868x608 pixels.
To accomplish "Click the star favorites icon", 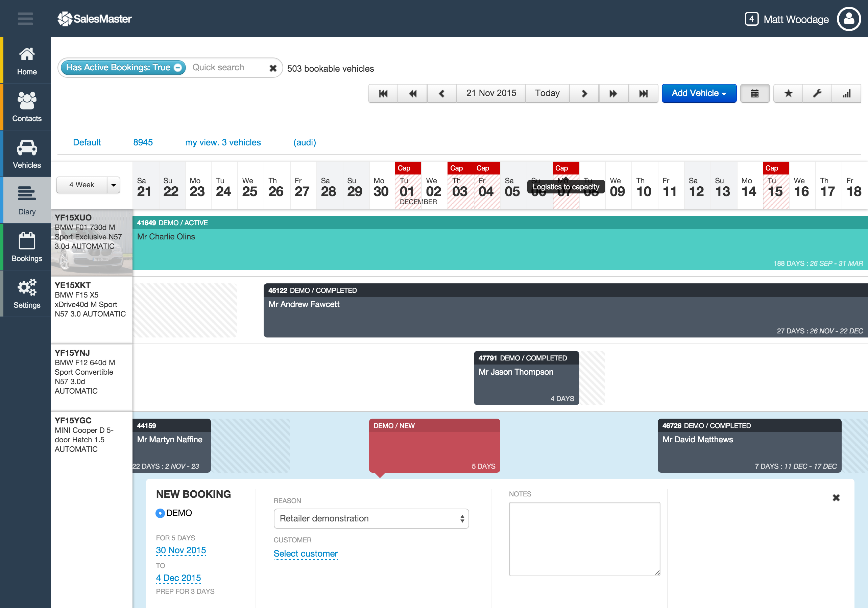I will (788, 93).
